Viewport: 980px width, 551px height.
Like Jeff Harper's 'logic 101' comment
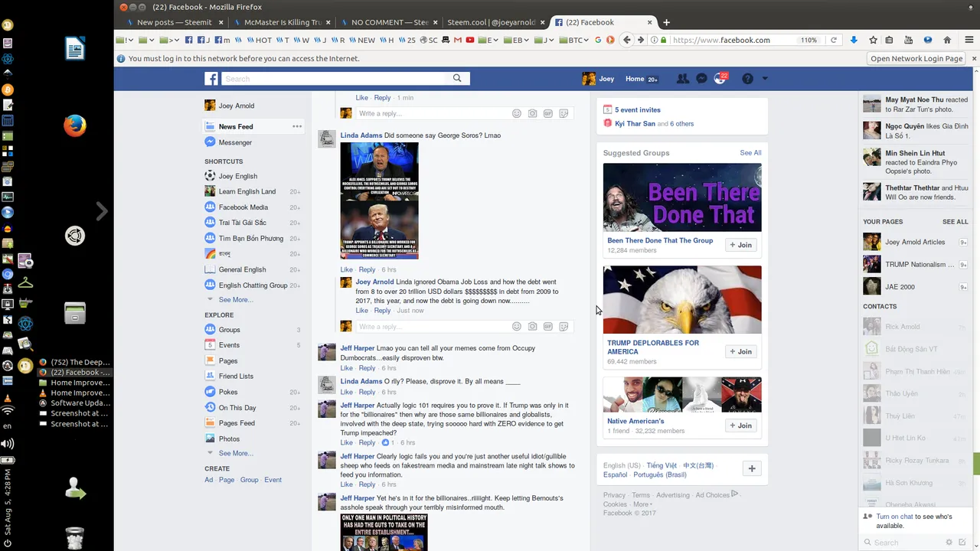pyautogui.click(x=347, y=442)
